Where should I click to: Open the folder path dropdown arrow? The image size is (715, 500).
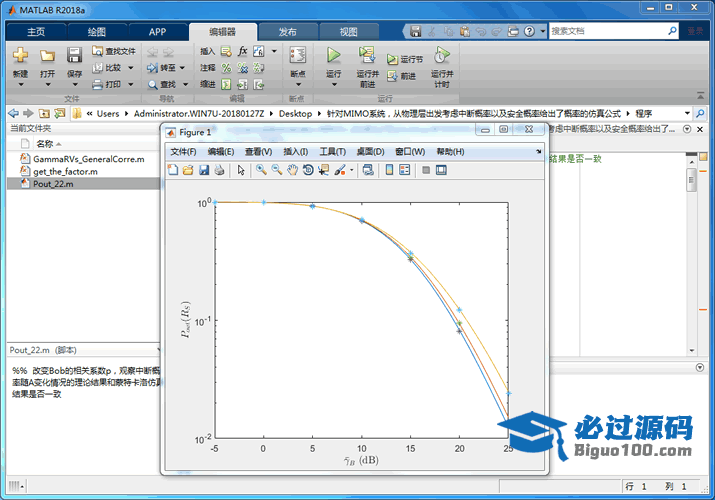[x=687, y=113]
